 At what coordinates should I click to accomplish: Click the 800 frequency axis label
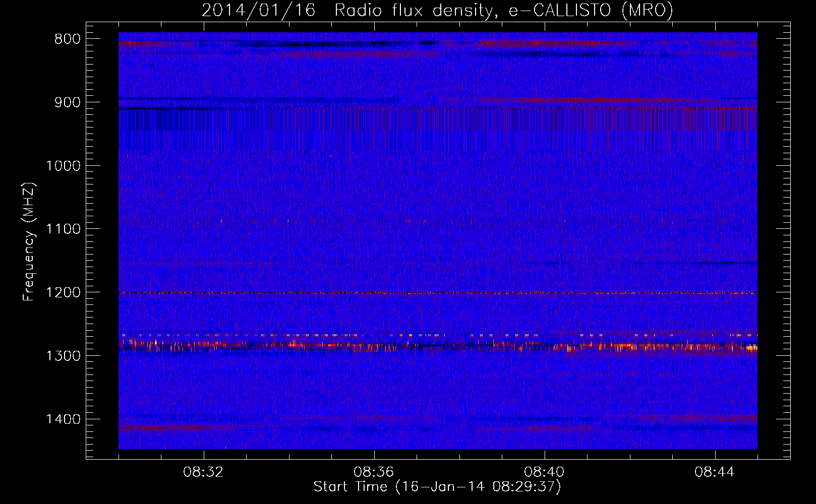[68, 39]
